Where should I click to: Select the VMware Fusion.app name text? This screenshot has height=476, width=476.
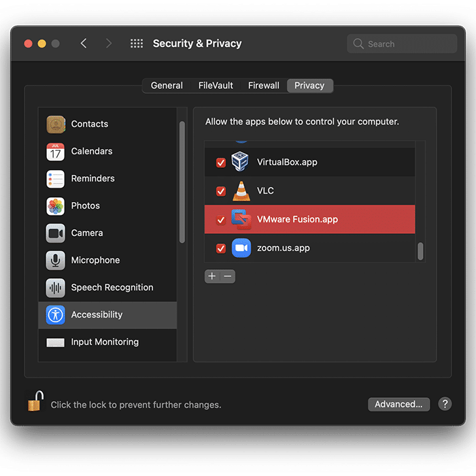coord(298,219)
